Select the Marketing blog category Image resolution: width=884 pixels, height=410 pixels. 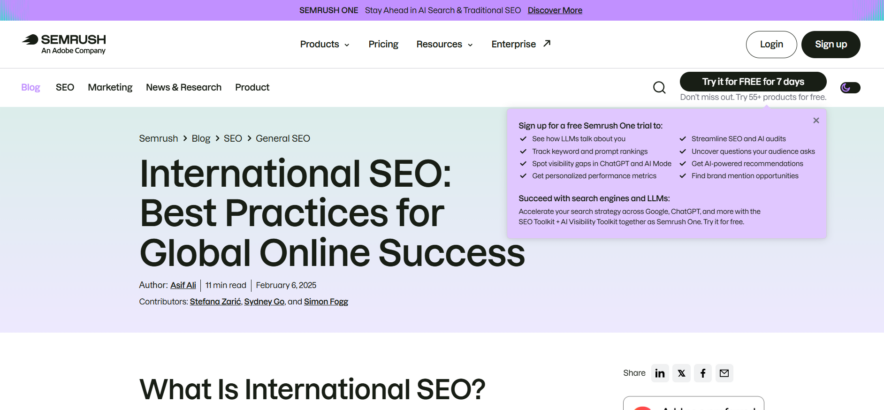click(110, 87)
